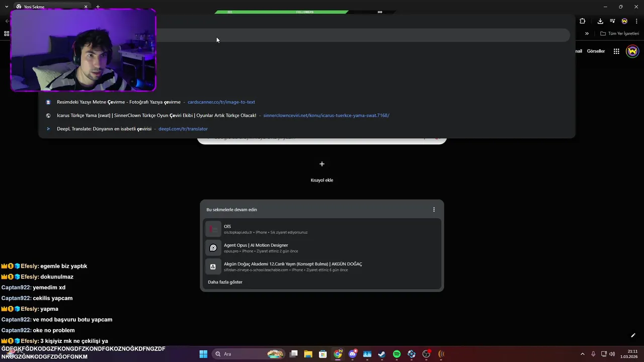Screen dimensions: 644x362
Task: Click the taskbar Ara search box
Action: (249, 354)
